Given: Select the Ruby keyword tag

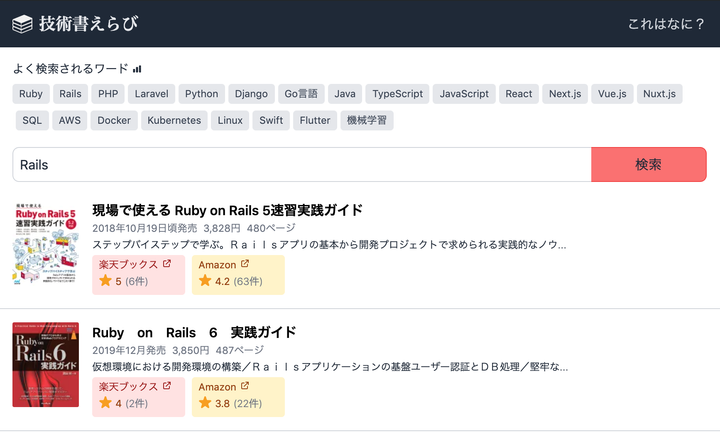Looking at the screenshot, I should [31, 94].
